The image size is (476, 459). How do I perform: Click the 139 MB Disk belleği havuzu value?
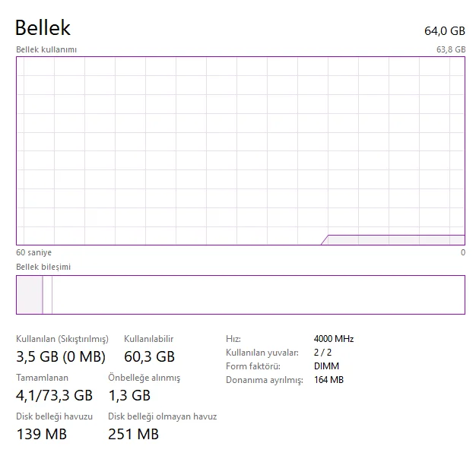41,434
